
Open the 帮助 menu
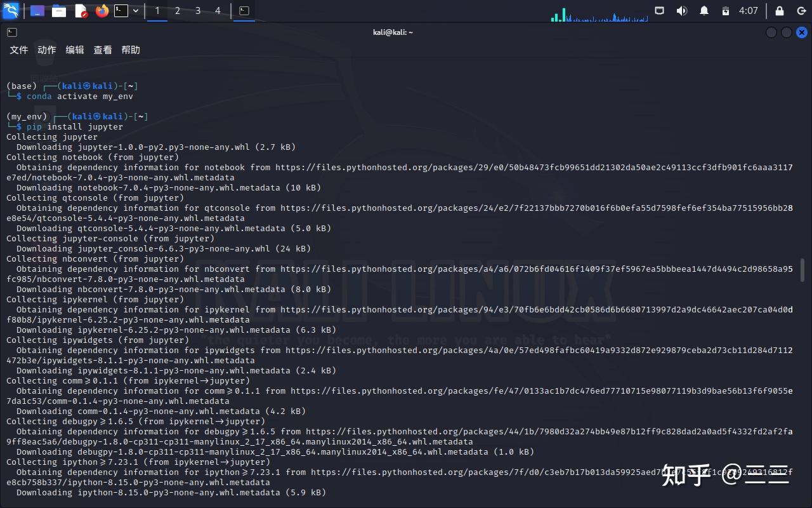click(131, 50)
